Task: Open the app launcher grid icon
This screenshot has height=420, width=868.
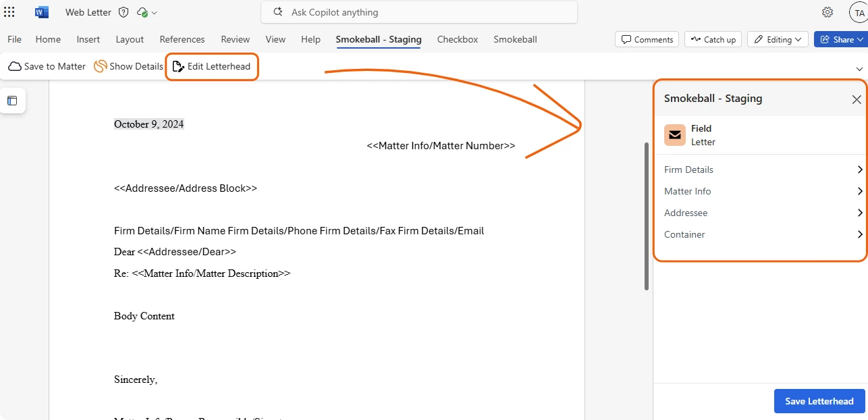Action: (x=9, y=12)
